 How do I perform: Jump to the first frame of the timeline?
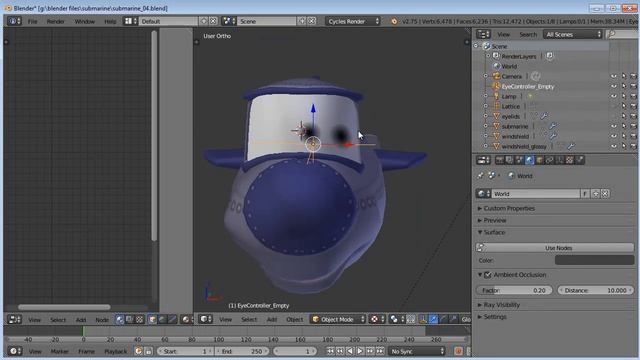[330, 351]
